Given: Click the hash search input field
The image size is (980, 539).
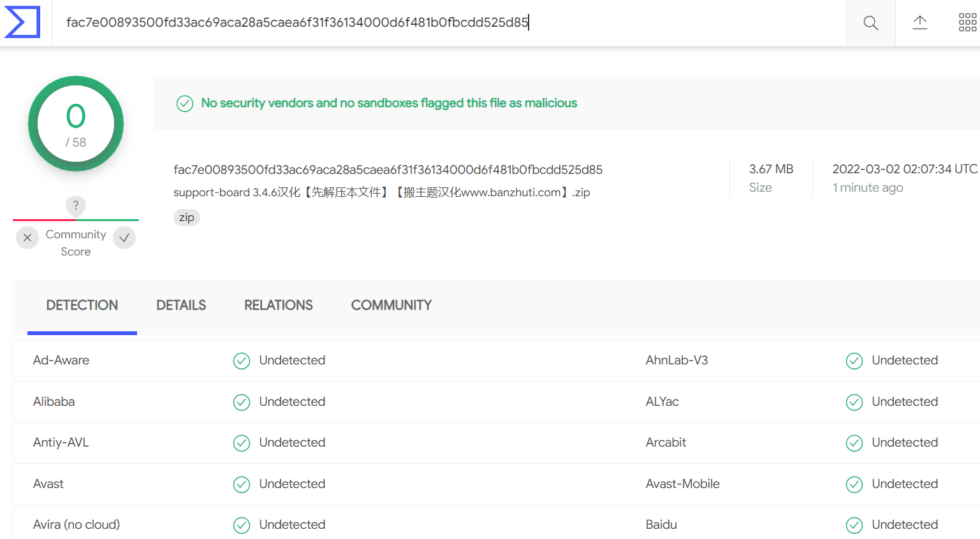Looking at the screenshot, I should (x=449, y=23).
